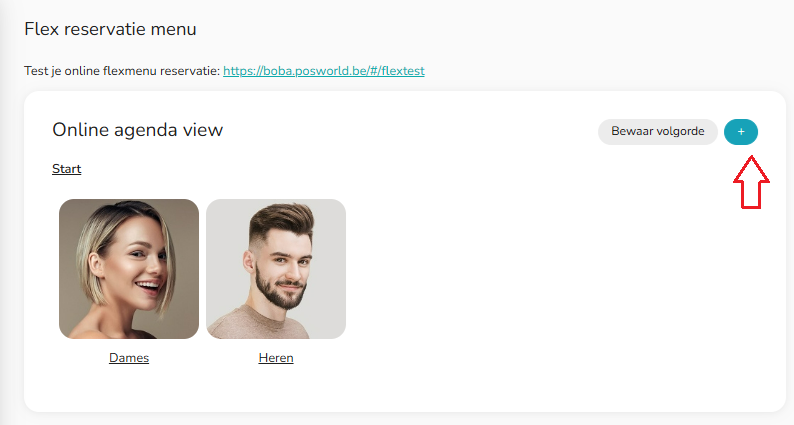Click the shaded left sidebar edge

pos(4,213)
